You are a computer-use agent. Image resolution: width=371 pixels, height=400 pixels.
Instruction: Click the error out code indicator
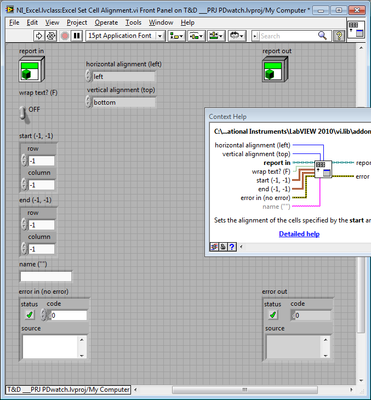(x=312, y=315)
